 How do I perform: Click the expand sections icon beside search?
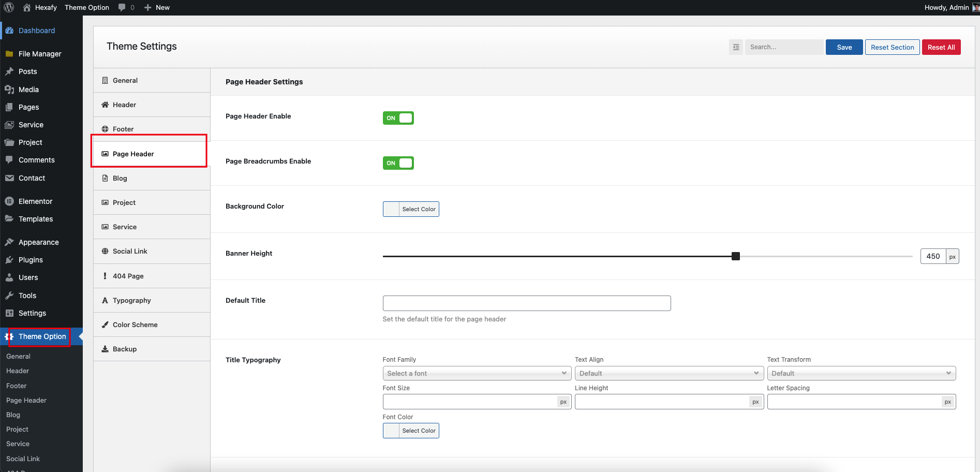click(x=736, y=47)
